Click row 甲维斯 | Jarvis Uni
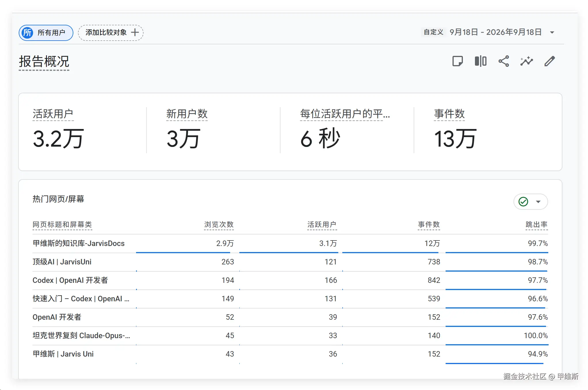Screen dimensions: 588x390 click(290, 354)
